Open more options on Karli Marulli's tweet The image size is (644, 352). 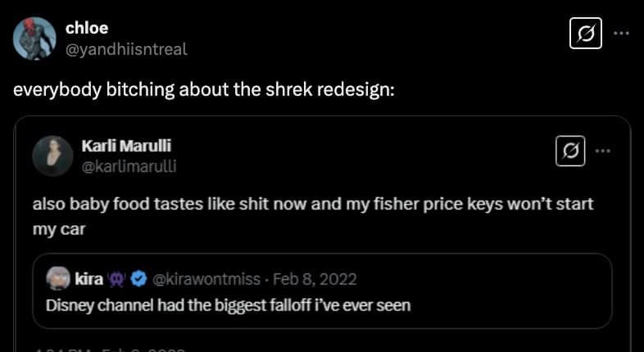603,151
